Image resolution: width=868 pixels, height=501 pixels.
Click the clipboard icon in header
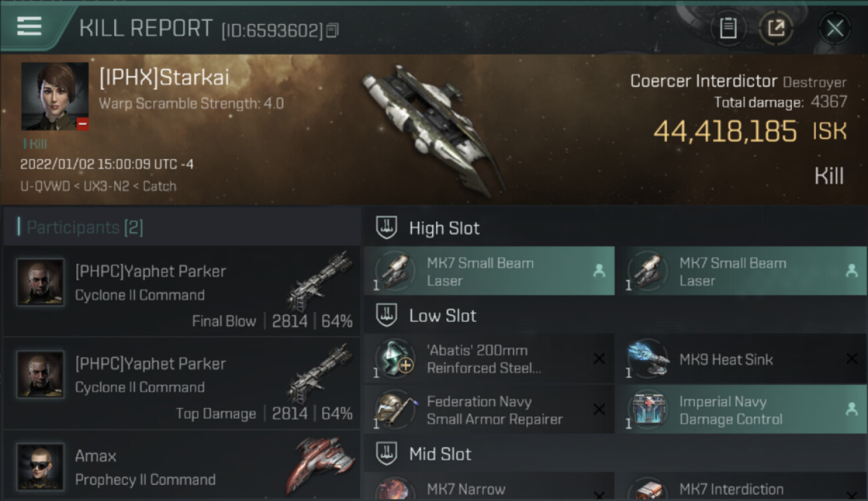[x=728, y=28]
